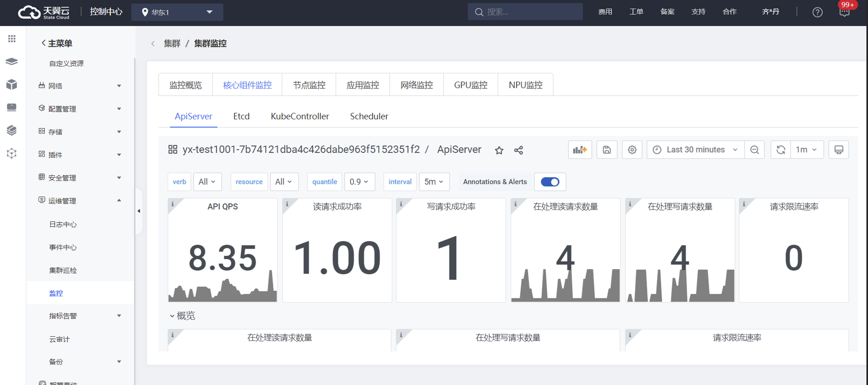Show info for top 请求限流速率 panel
Screen dimensions: 868x385
[x=744, y=204]
